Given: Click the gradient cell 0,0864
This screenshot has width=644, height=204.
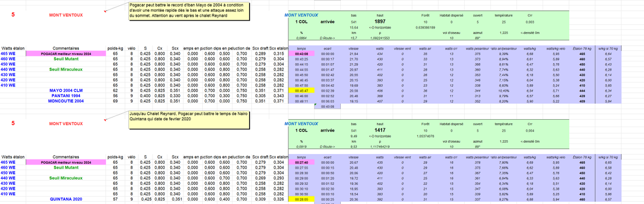Looking at the screenshot, I should 302,39.
